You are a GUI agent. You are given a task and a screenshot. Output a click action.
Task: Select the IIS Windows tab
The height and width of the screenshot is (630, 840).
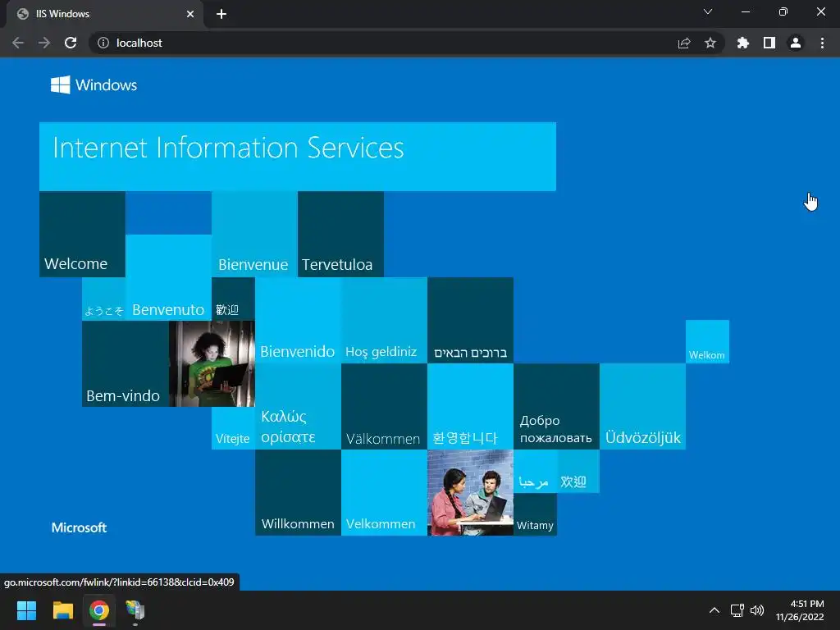click(x=104, y=14)
